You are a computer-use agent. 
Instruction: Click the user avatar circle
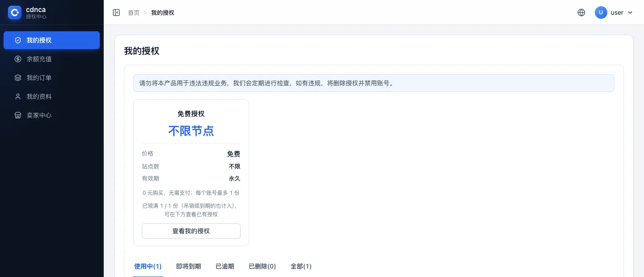[x=601, y=13]
